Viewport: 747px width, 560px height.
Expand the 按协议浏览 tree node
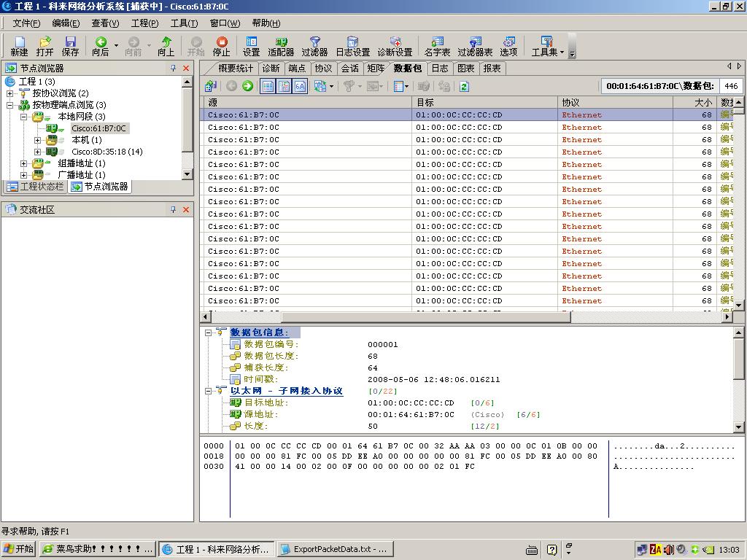click(10, 93)
